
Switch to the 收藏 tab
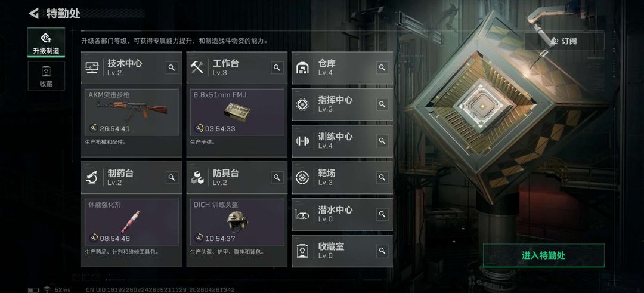point(46,76)
